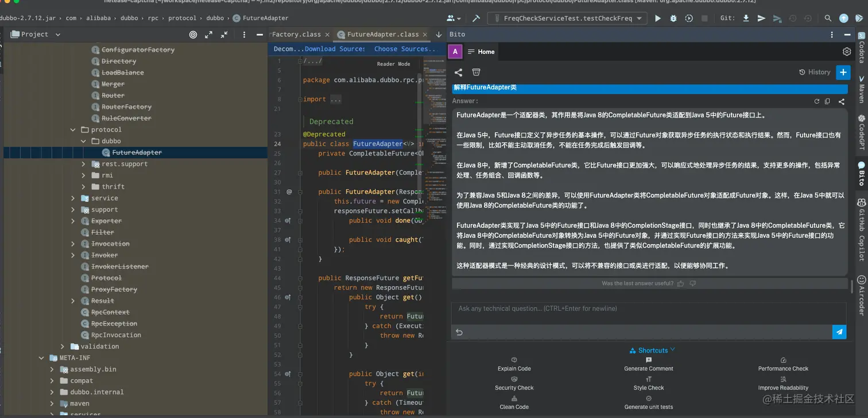Image resolution: width=868 pixels, height=418 pixels.
Task: Run with coverage icon in toolbar
Action: coord(689,18)
